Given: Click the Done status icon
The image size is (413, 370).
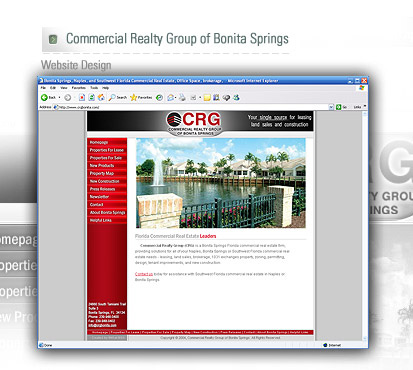Looking at the screenshot, I should pyautogui.click(x=41, y=345).
